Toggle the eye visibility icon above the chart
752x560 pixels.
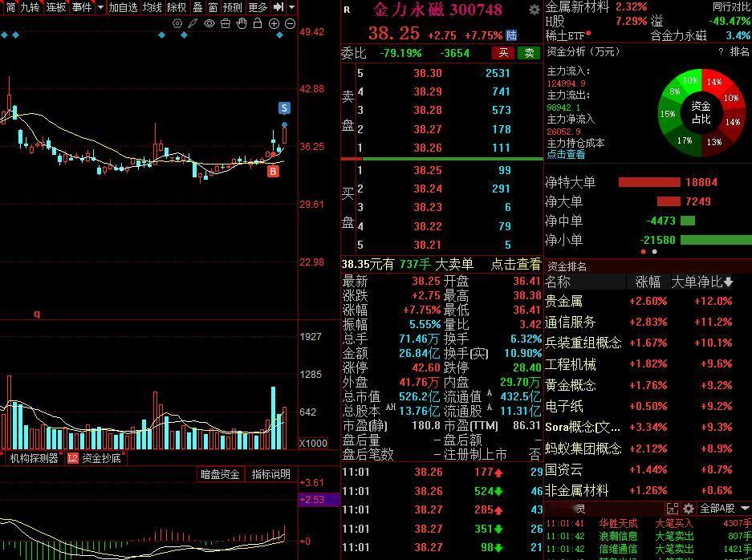(x=209, y=23)
